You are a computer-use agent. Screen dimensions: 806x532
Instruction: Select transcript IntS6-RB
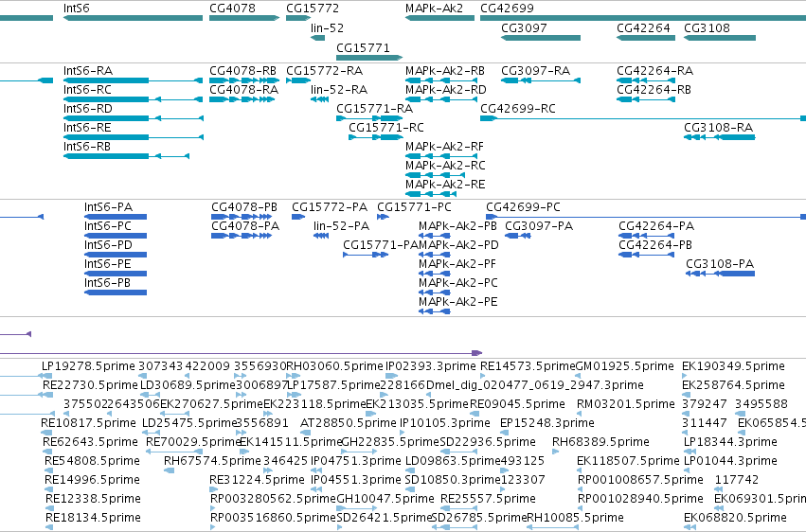(87, 147)
